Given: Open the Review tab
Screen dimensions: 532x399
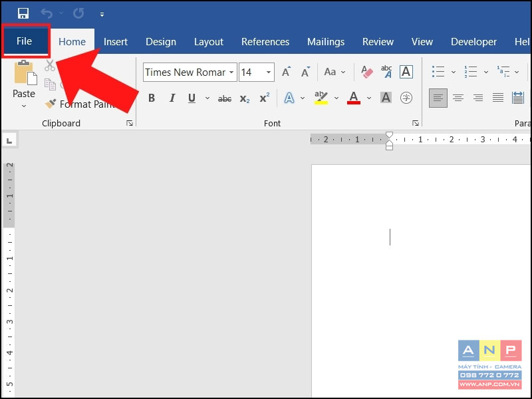Looking at the screenshot, I should (x=378, y=42).
